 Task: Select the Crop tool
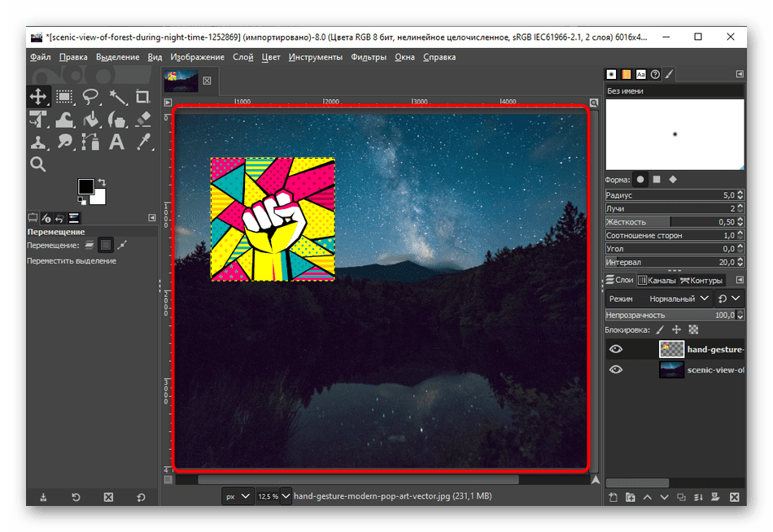click(x=143, y=97)
